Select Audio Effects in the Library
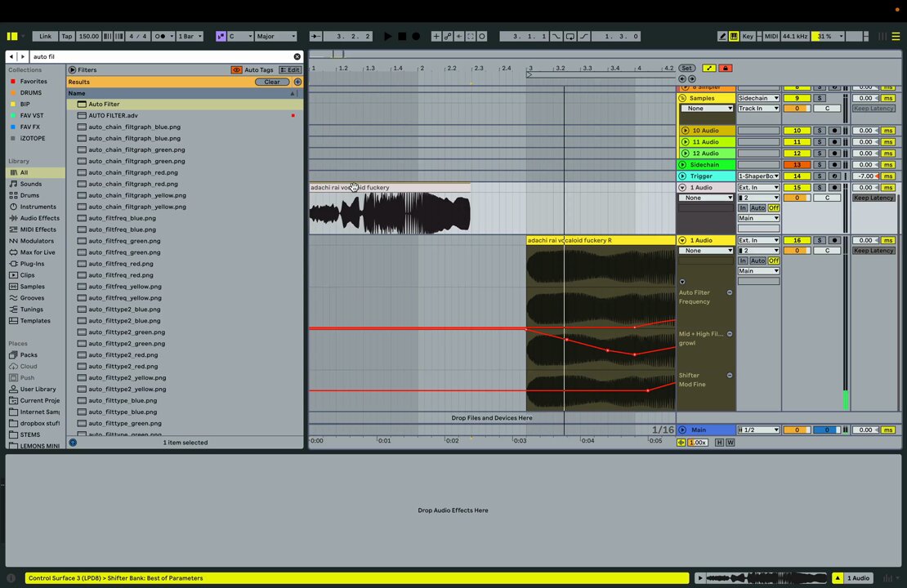Viewport: 907px width, 588px height. coord(39,218)
